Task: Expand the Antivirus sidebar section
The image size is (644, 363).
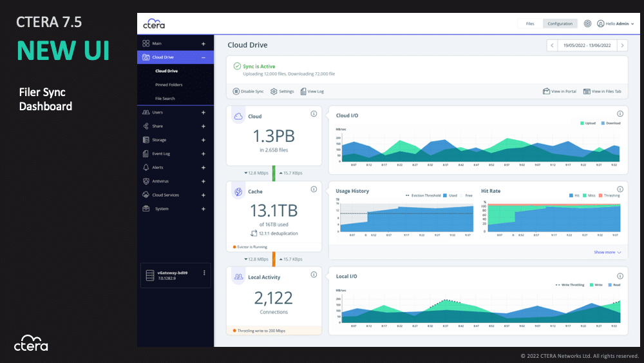Action: click(x=204, y=181)
